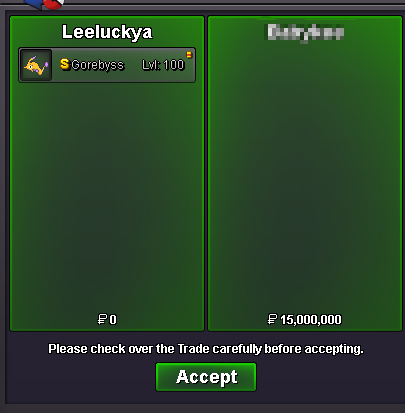The width and height of the screenshot is (405, 413).
Task: Click the Poké Ball icon at window top
Action: [54, 3]
